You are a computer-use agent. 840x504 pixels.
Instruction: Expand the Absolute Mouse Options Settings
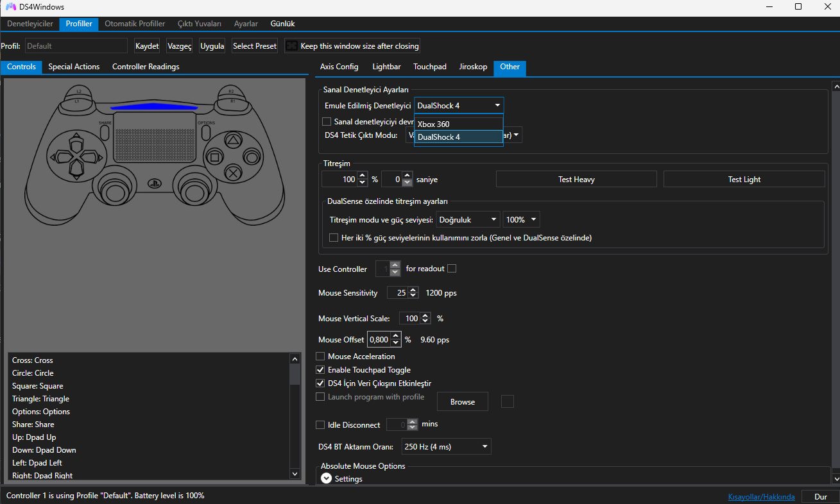327,478
